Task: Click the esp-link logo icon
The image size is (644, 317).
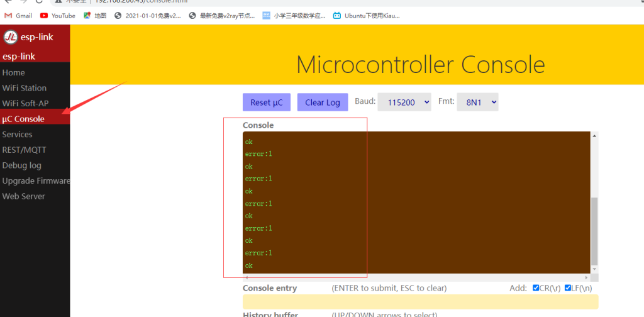Action: tap(10, 37)
